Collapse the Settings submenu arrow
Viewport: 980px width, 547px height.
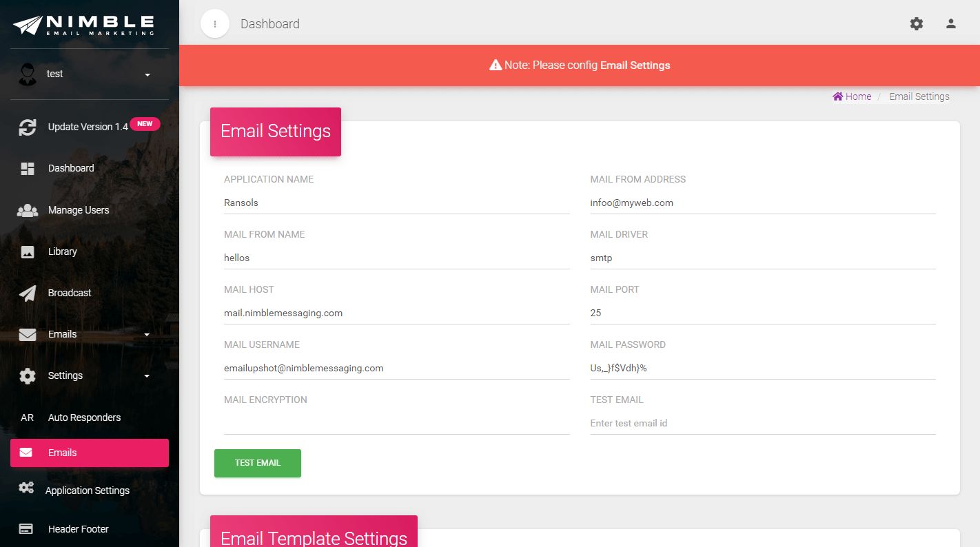147,376
